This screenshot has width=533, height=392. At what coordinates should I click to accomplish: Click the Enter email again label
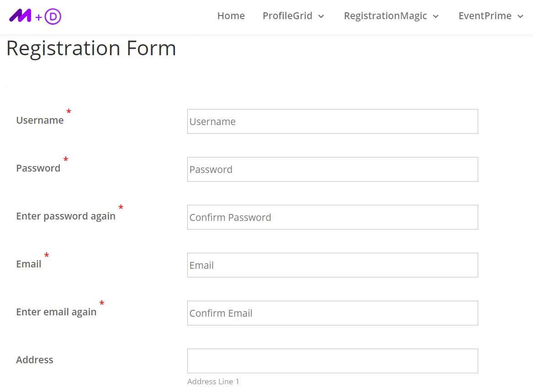pyautogui.click(x=56, y=312)
